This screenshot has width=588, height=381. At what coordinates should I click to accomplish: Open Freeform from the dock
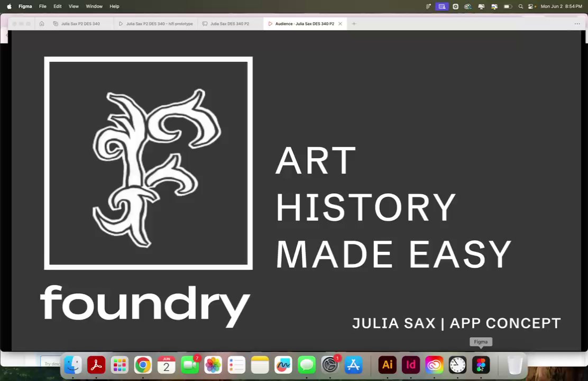pos(283,365)
